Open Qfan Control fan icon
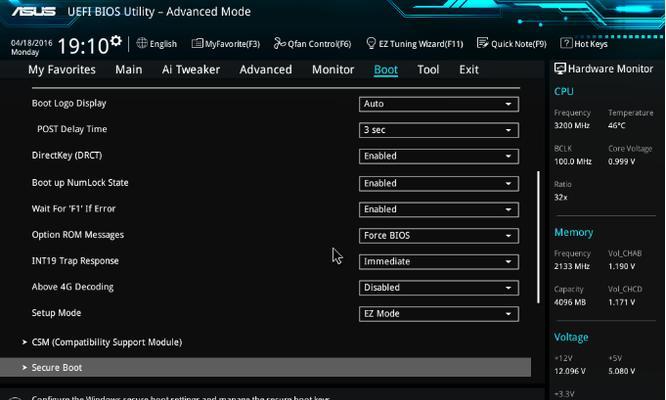This screenshot has height=400, width=666. pyautogui.click(x=279, y=43)
